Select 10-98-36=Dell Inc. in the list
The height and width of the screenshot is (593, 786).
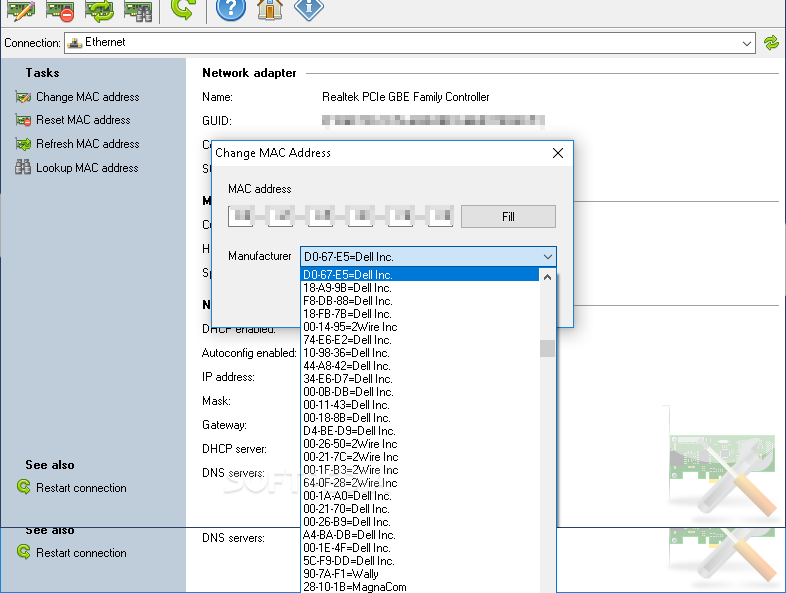click(x=420, y=353)
